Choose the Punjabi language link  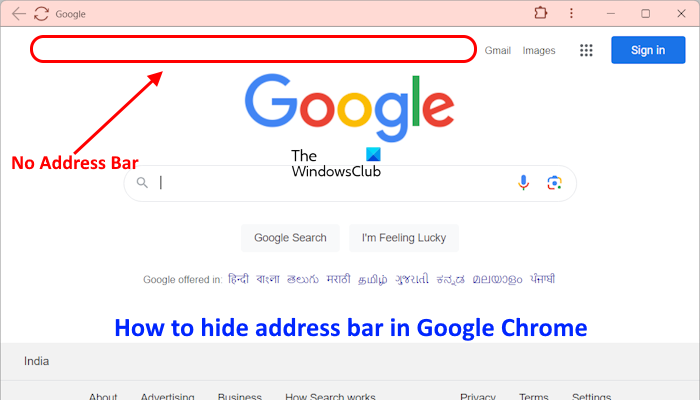(x=542, y=279)
